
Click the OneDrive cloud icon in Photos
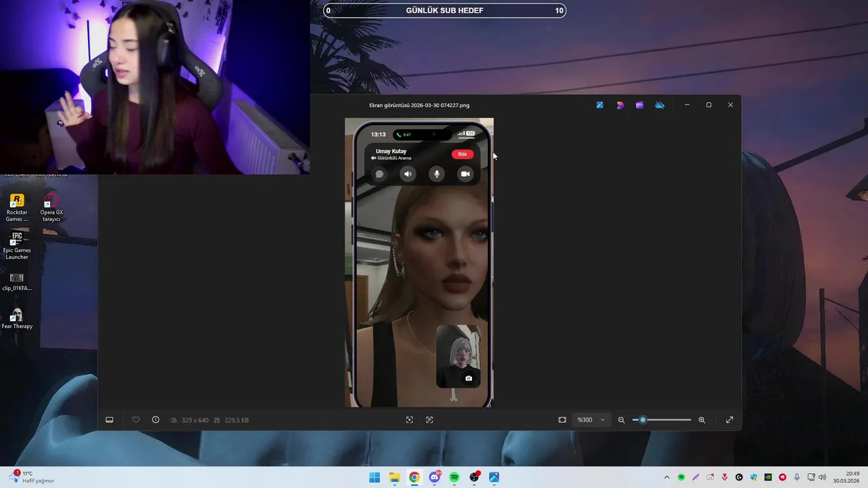(x=660, y=105)
